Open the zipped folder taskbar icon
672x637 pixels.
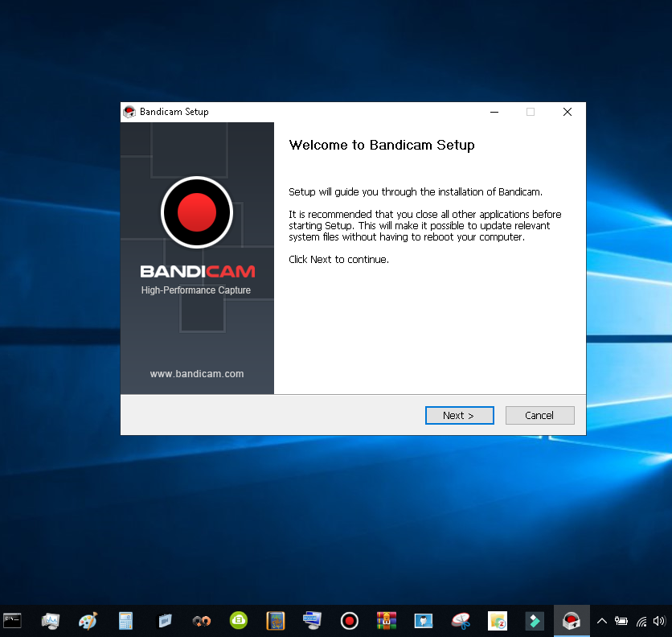497,621
